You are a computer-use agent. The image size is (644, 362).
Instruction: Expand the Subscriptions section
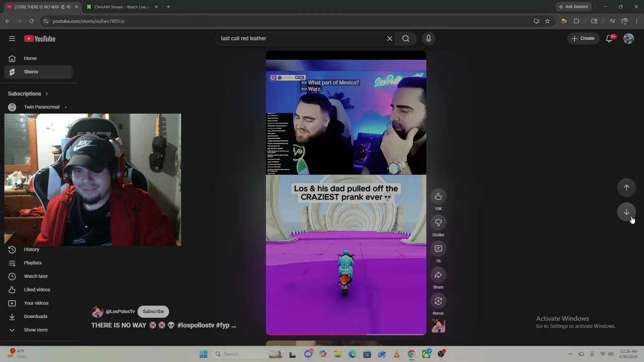point(28,94)
